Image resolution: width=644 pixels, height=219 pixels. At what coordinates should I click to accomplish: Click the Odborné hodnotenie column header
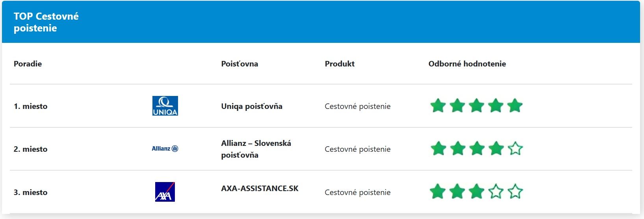(467, 64)
